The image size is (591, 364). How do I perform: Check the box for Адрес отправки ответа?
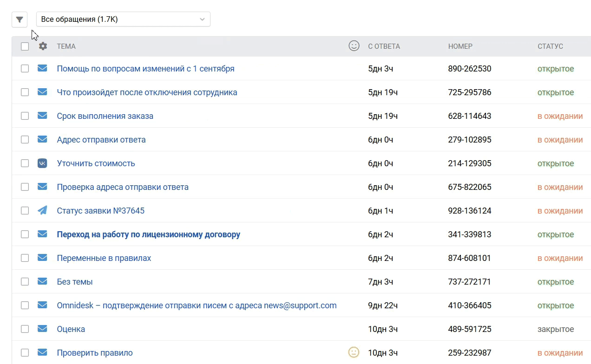point(25,140)
